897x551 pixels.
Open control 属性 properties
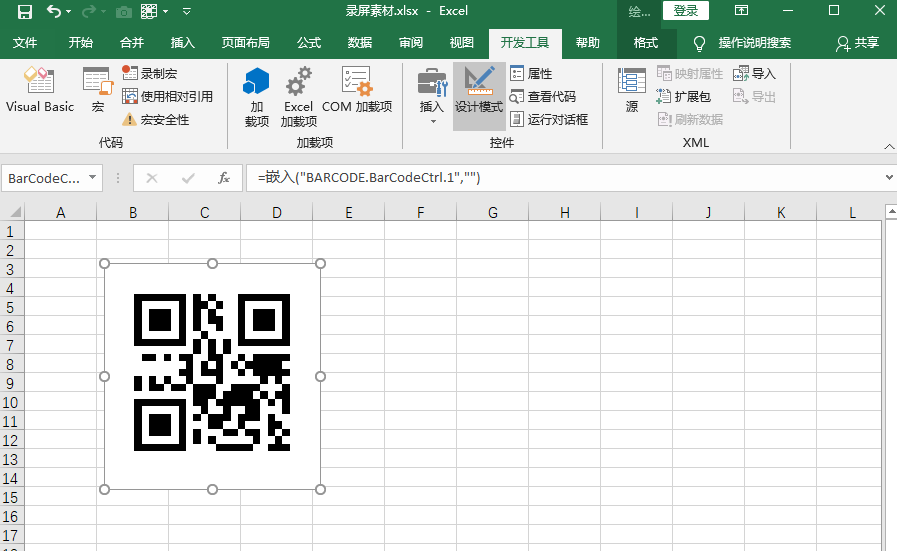point(531,73)
